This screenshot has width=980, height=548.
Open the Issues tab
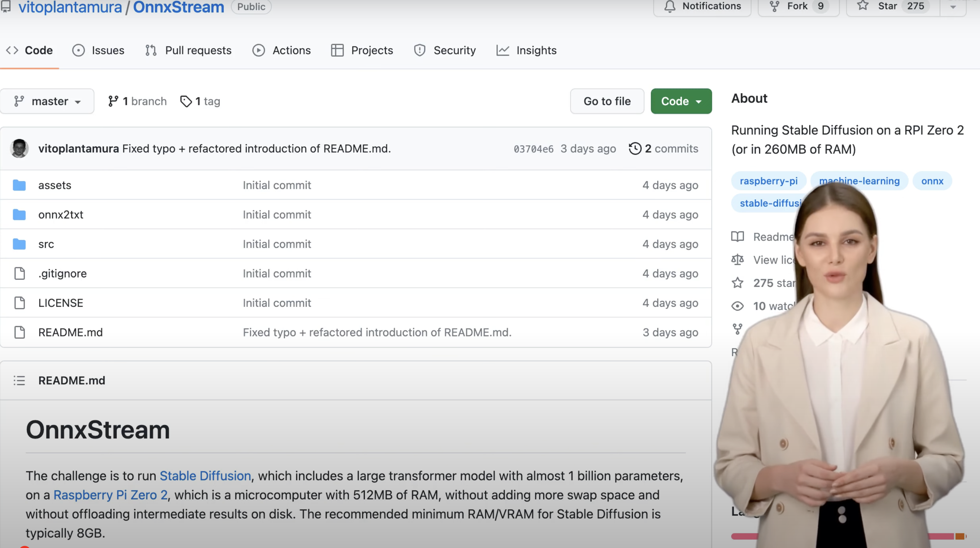pos(98,50)
